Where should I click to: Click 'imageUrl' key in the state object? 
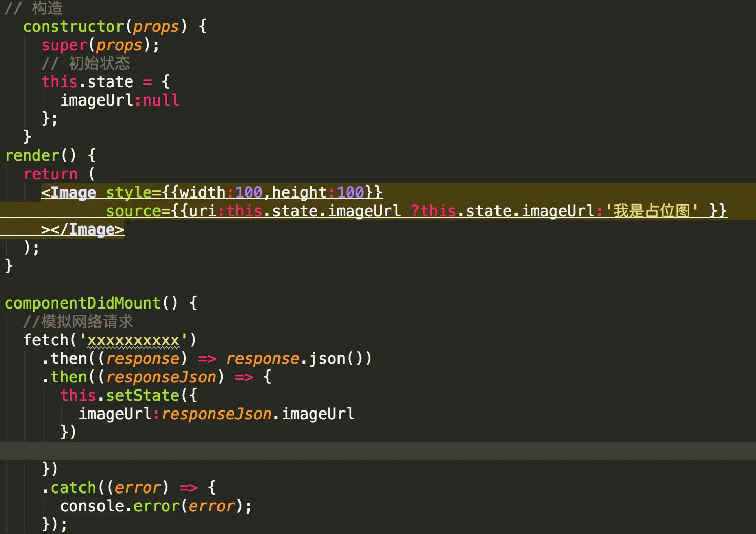point(97,100)
